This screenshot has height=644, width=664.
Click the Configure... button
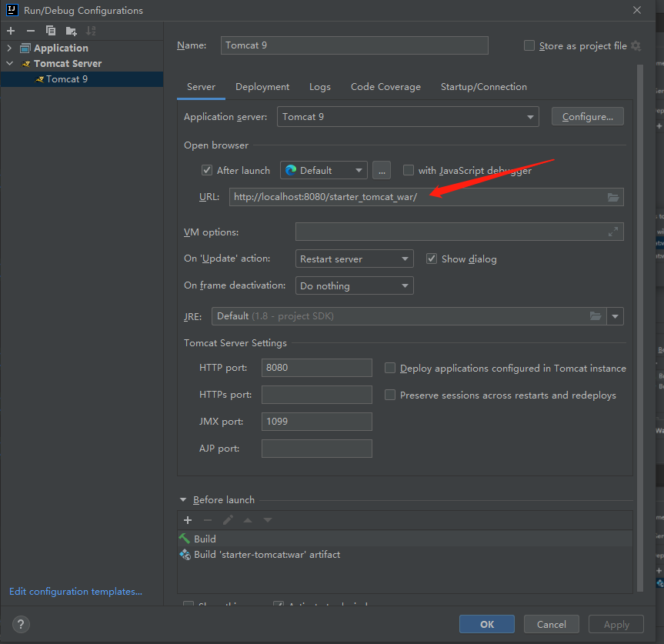click(588, 116)
